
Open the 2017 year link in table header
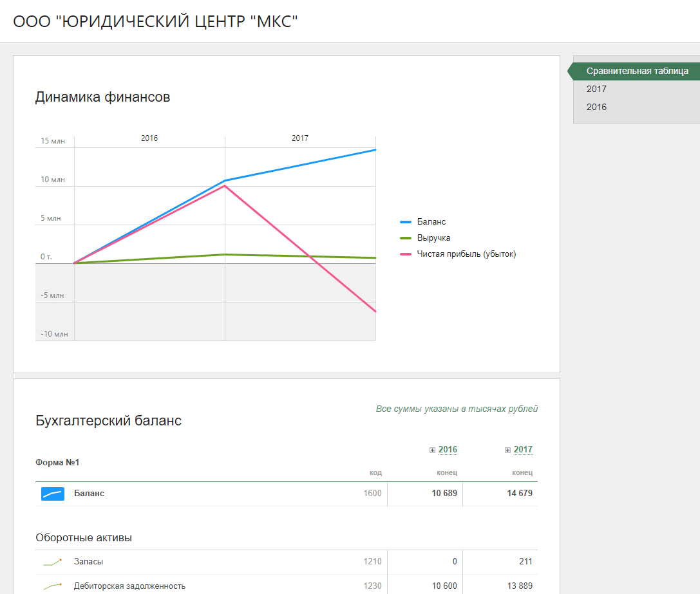(x=523, y=450)
